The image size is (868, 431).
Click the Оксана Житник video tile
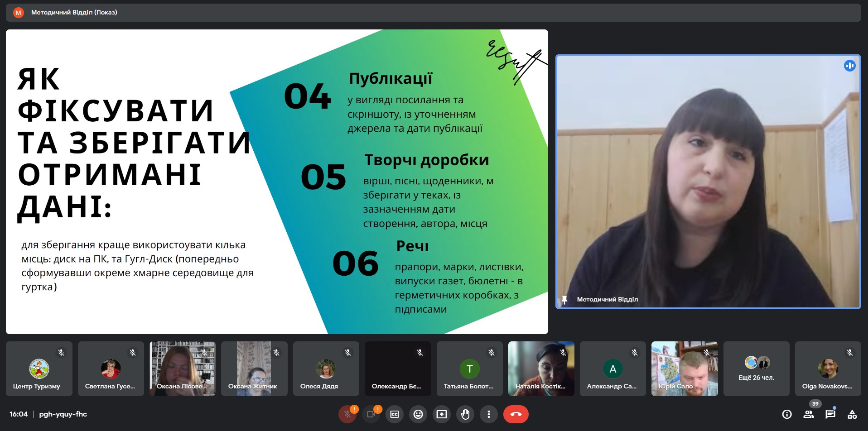point(254,369)
